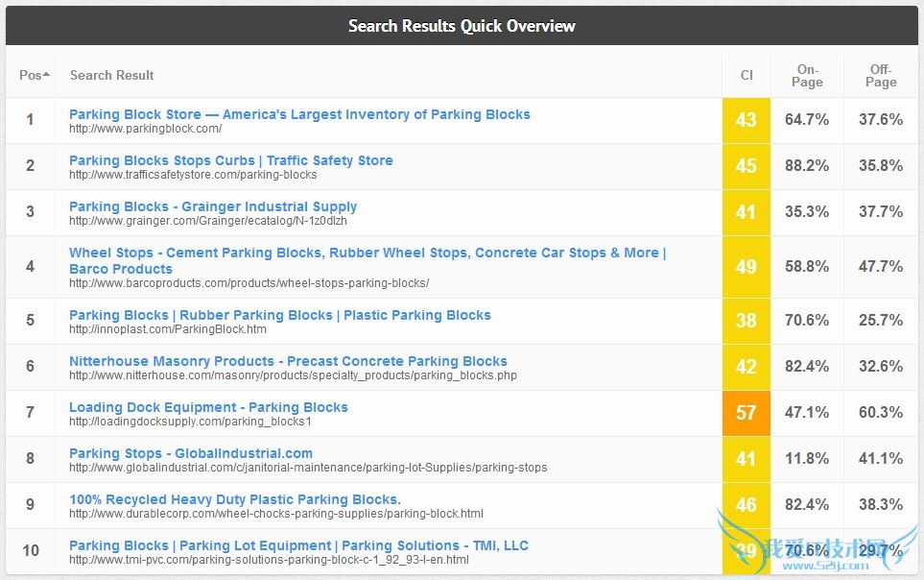924x580 pixels.
Task: Click the yellow CI score 49 cell
Action: tap(746, 267)
